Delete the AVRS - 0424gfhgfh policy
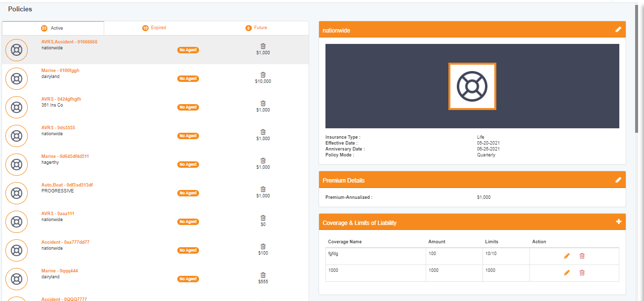 point(263,103)
